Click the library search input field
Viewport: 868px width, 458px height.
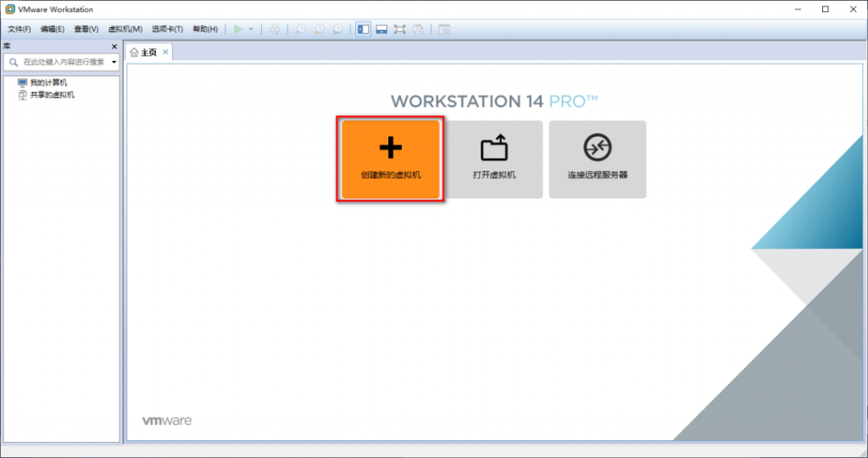61,62
